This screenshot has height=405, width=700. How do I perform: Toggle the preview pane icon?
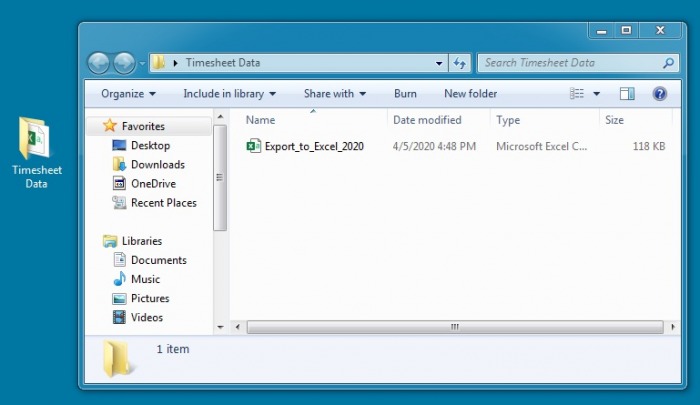click(627, 93)
